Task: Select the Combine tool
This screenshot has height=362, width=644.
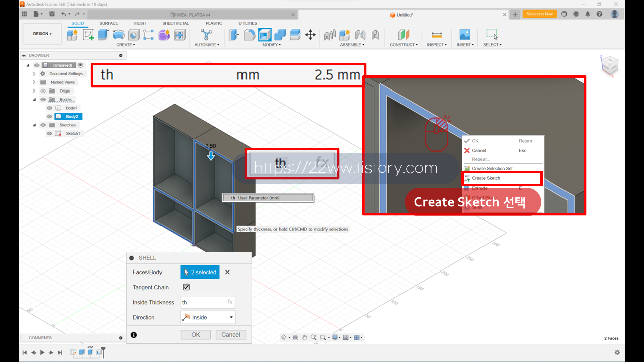Action: tap(280, 34)
